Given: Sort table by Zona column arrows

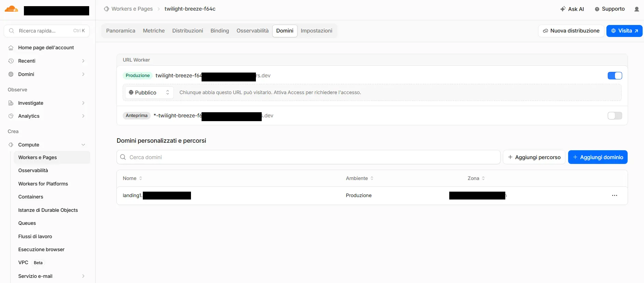Looking at the screenshot, I should 483,178.
